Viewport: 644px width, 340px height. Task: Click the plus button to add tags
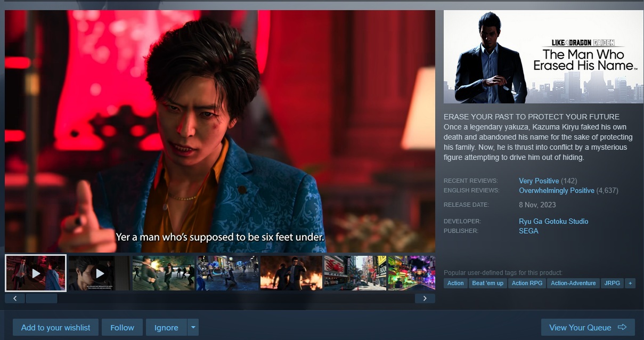tap(631, 283)
